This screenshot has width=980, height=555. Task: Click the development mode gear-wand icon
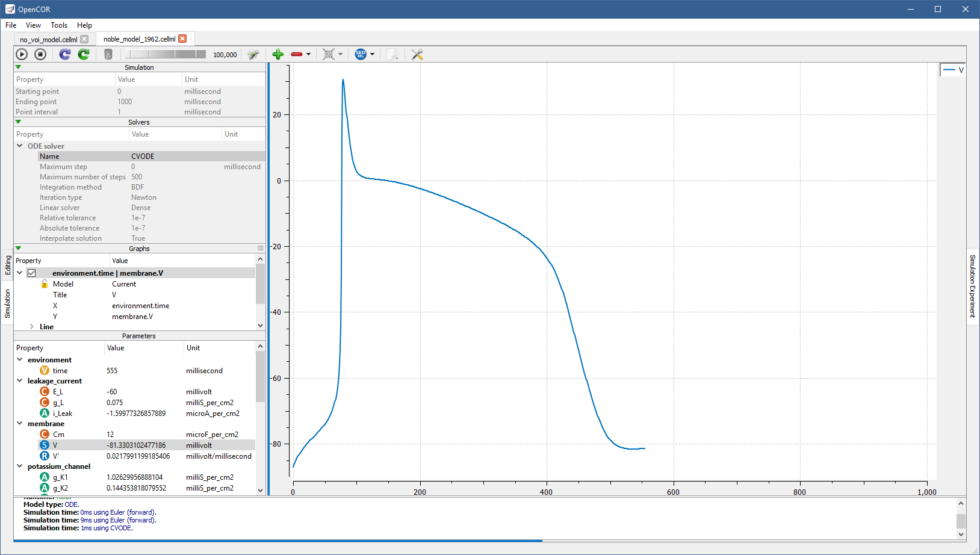pyautogui.click(x=253, y=54)
